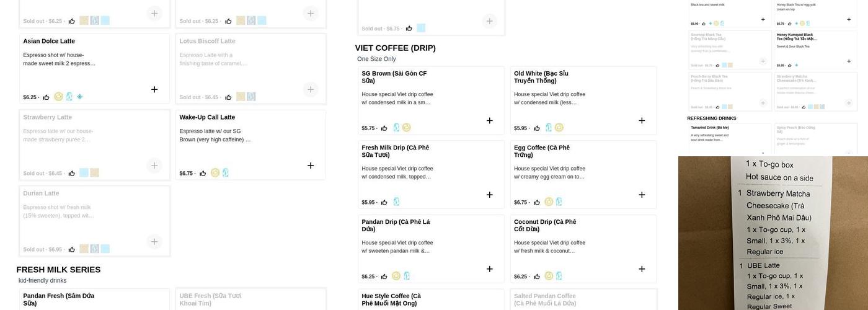
Task: Add Fresh Milk Drip to the order
Action: tap(490, 195)
